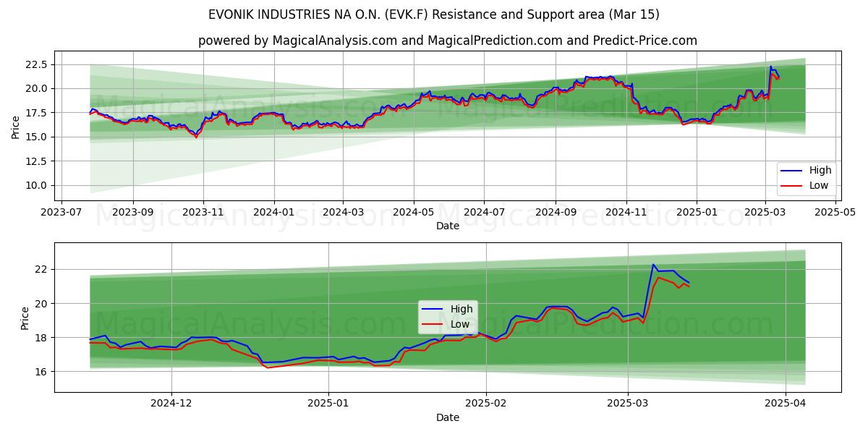Screen dimensions: 868x434
Task: Click the '20' y-axis tick, bottom chart
Action: click(x=43, y=303)
